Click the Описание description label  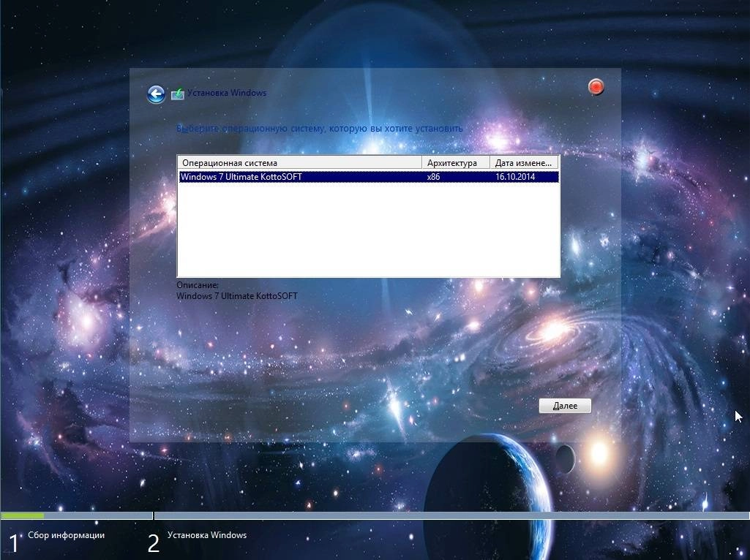198,285
